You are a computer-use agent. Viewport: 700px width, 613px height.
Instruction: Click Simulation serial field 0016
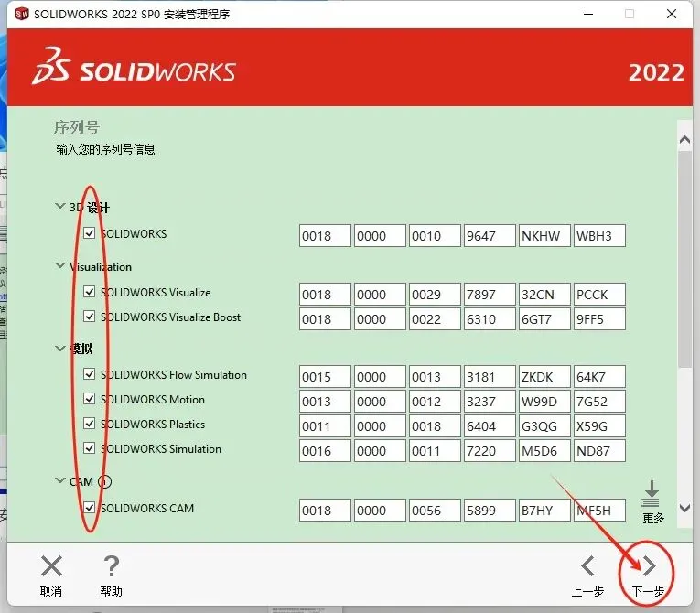pyautogui.click(x=325, y=451)
